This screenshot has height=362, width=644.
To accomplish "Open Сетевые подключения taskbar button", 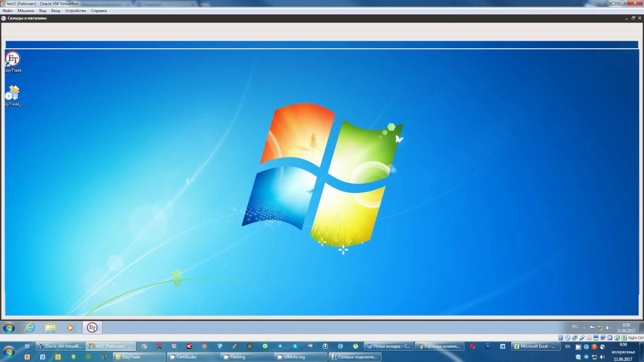I will [x=355, y=357].
